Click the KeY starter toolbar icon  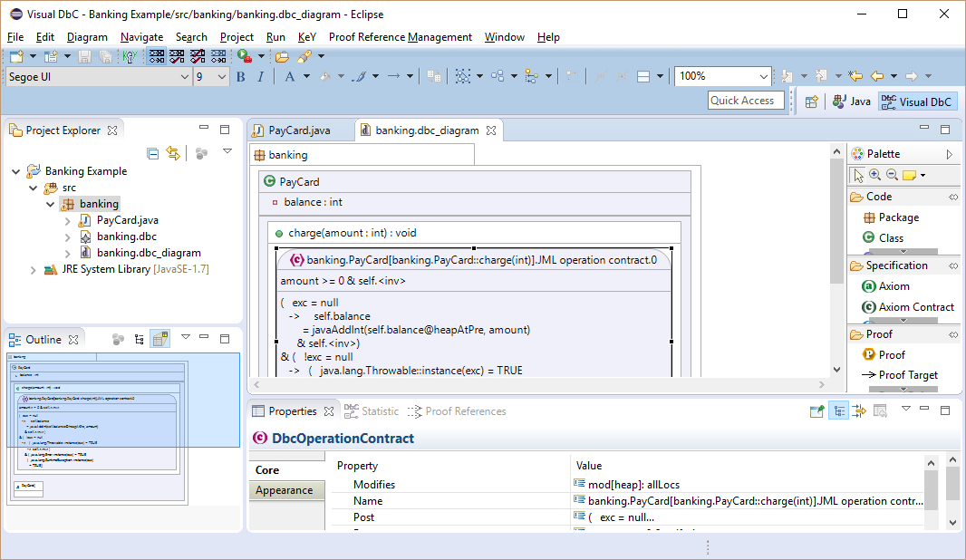tap(130, 57)
